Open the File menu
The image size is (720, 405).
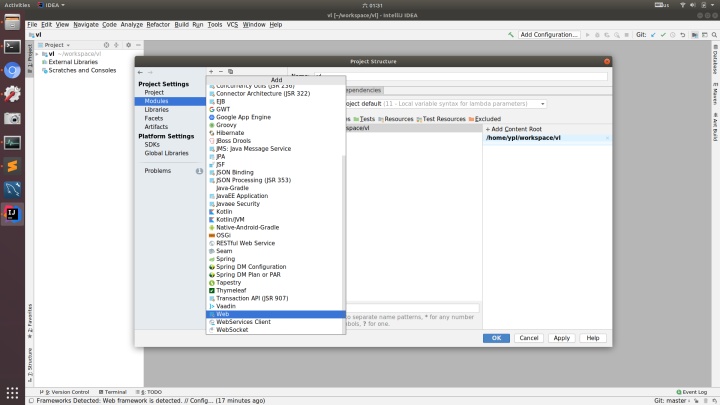click(x=32, y=25)
